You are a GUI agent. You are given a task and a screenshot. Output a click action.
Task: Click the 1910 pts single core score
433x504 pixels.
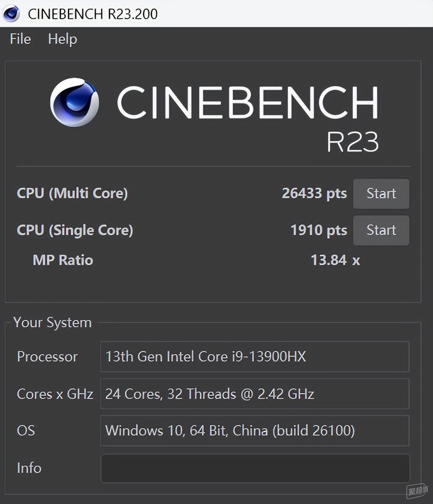319,230
